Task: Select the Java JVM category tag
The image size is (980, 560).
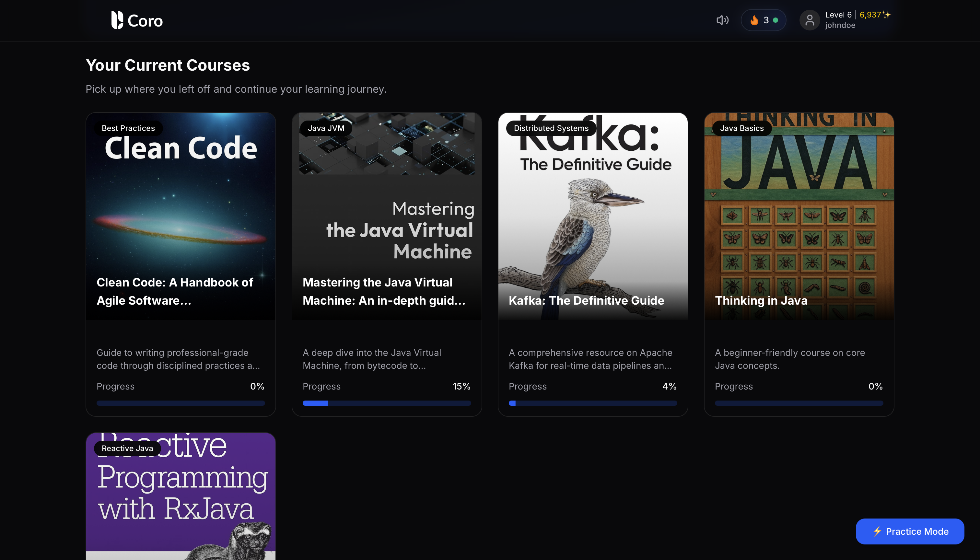Action: click(326, 128)
